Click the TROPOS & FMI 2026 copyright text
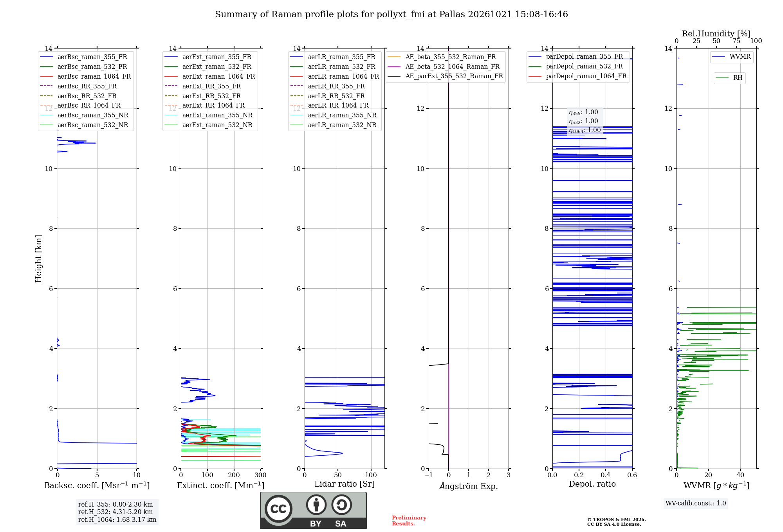This screenshot has height=532, width=783. [617, 519]
